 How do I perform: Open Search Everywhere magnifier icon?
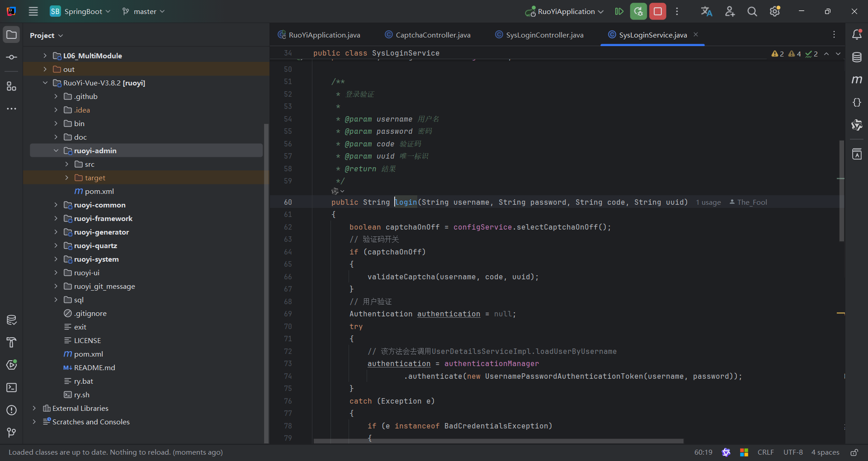[x=752, y=11]
